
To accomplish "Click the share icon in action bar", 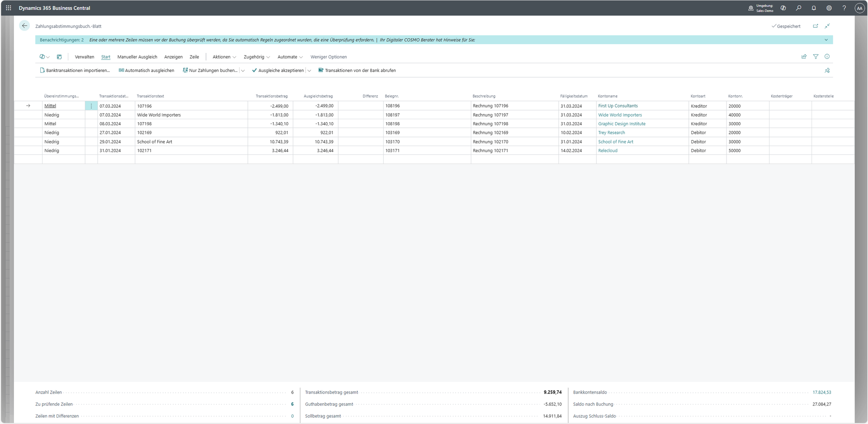I will click(804, 57).
